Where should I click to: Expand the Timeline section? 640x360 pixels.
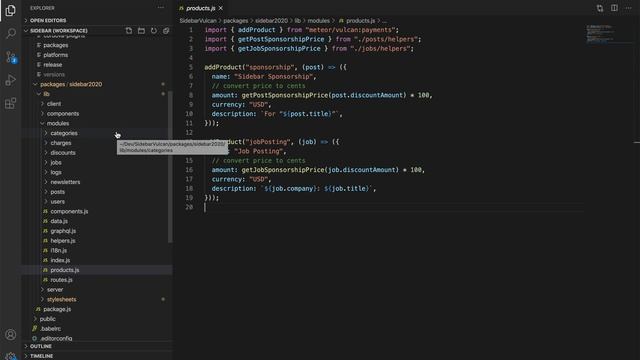point(97,356)
